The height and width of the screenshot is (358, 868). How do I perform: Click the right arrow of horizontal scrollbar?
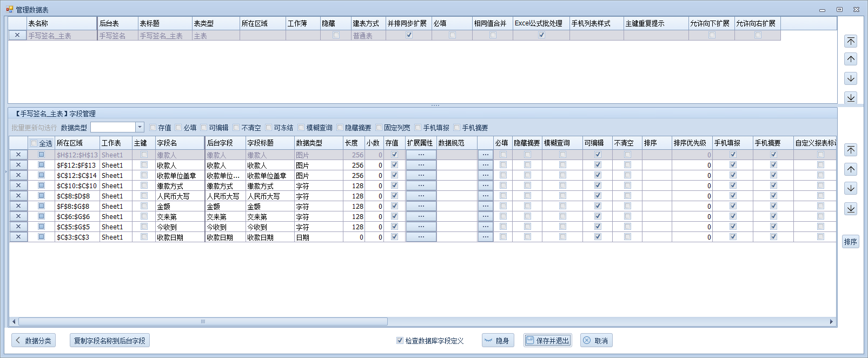pos(831,321)
